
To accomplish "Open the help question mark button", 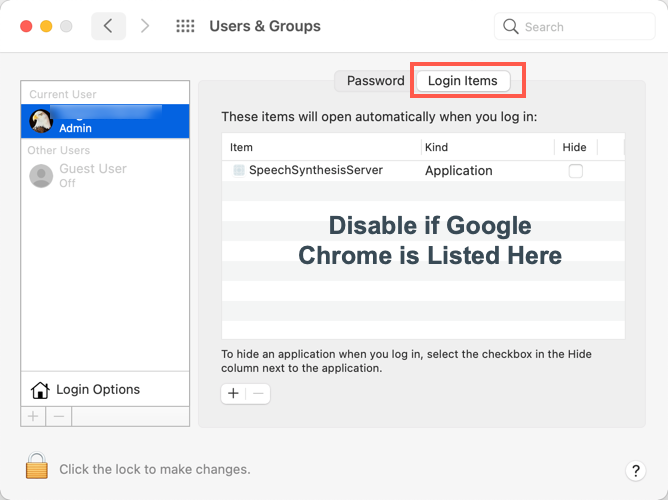I will (636, 471).
